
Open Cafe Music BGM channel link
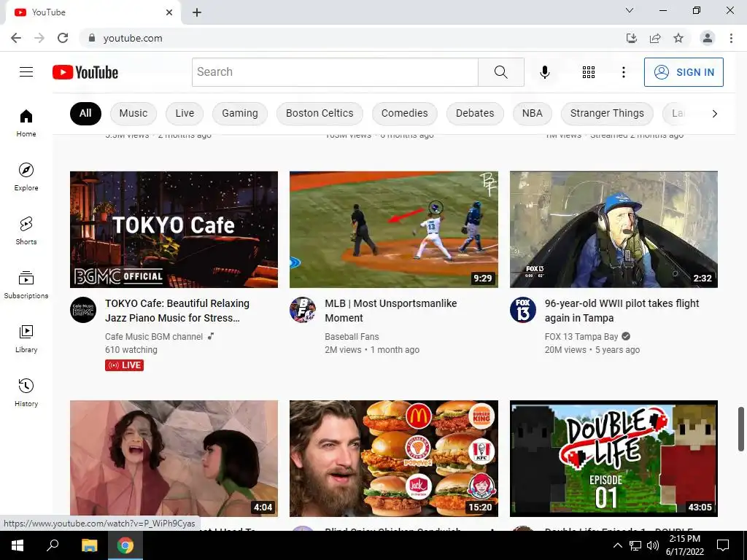pos(154,337)
